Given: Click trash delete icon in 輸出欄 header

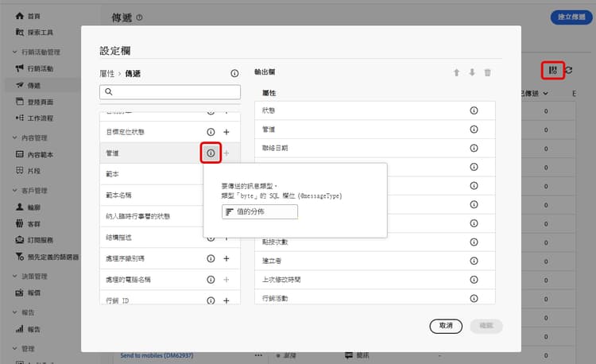Looking at the screenshot, I should tap(487, 72).
